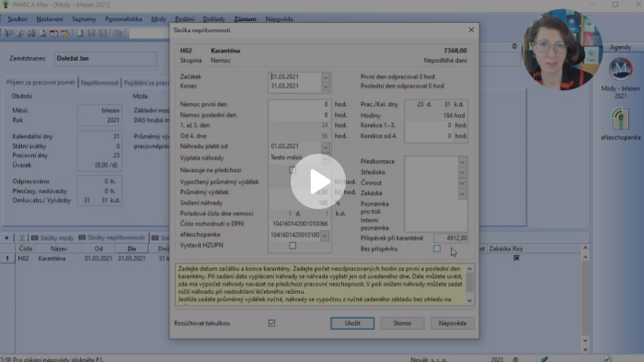This screenshot has height=362, width=644.
Task: Open the Personalistika menu
Action: pos(123,19)
